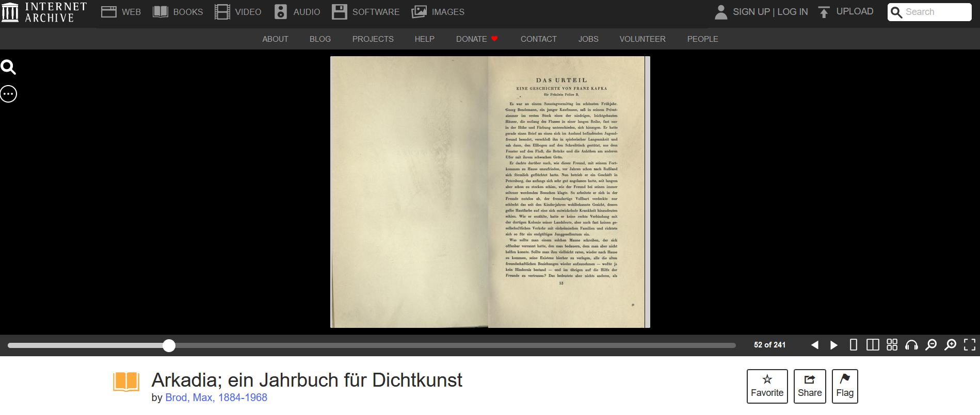The height and width of the screenshot is (415, 980).
Task: Start read aloud with headphones icon
Action: (911, 345)
